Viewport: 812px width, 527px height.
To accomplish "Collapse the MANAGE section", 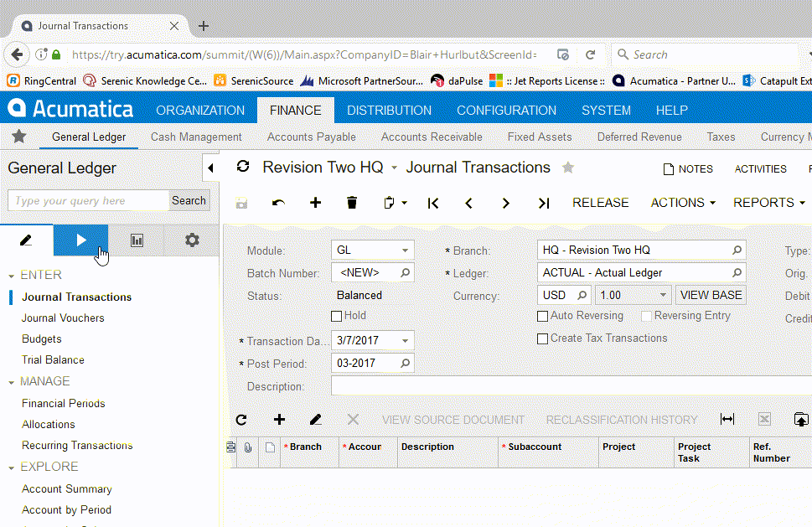I will coord(12,383).
